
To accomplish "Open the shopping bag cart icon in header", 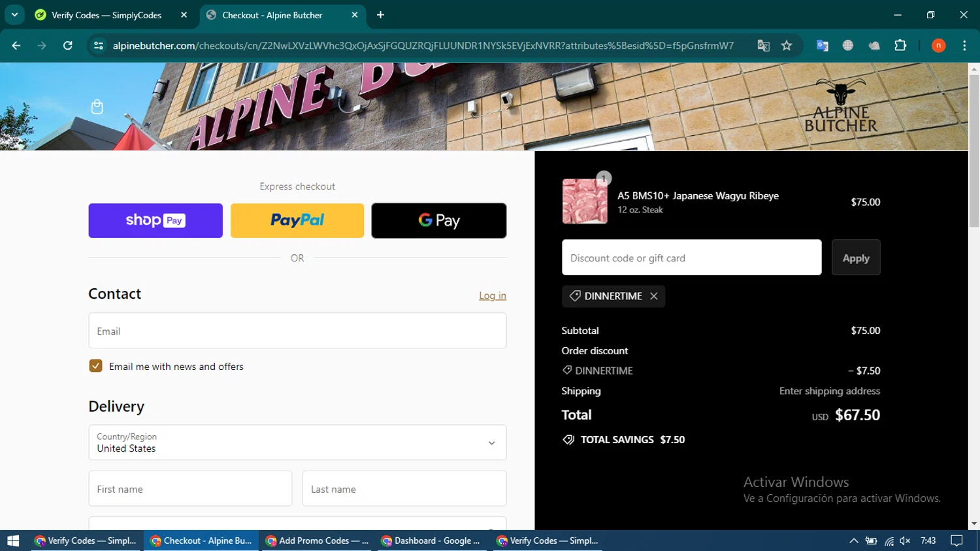I will click(x=97, y=107).
